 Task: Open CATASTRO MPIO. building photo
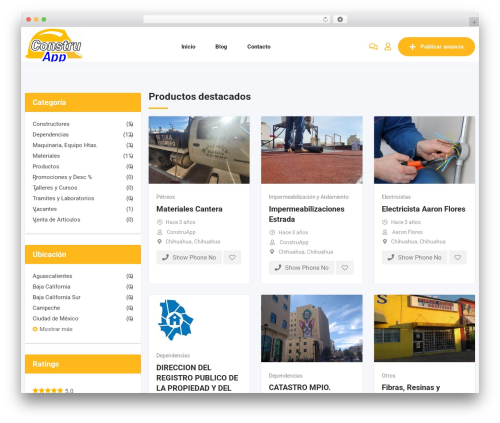(x=312, y=328)
